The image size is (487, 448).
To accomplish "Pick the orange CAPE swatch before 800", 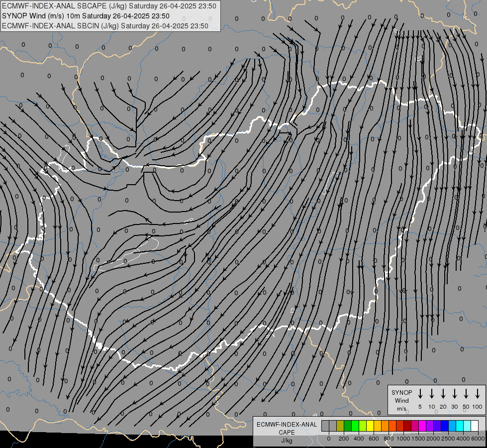I will 386,426.
